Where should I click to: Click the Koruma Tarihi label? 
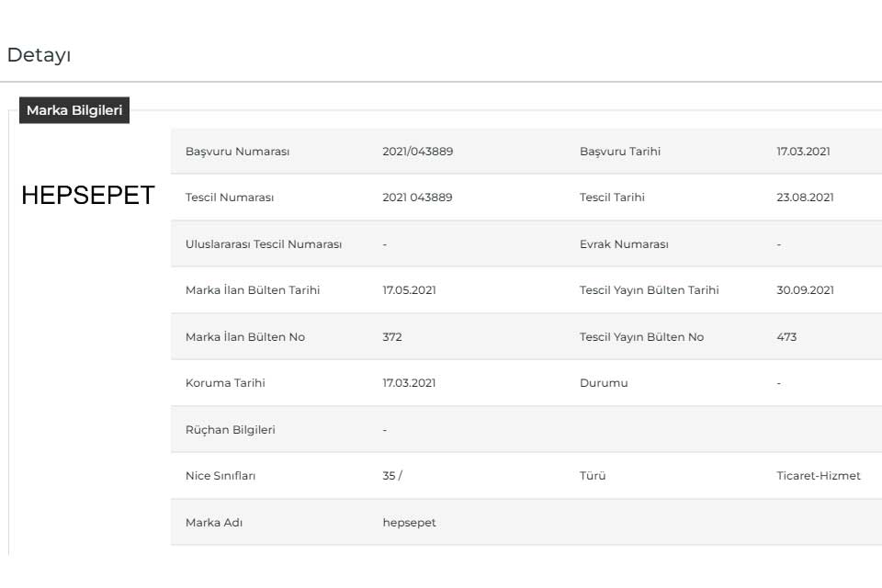click(x=225, y=383)
